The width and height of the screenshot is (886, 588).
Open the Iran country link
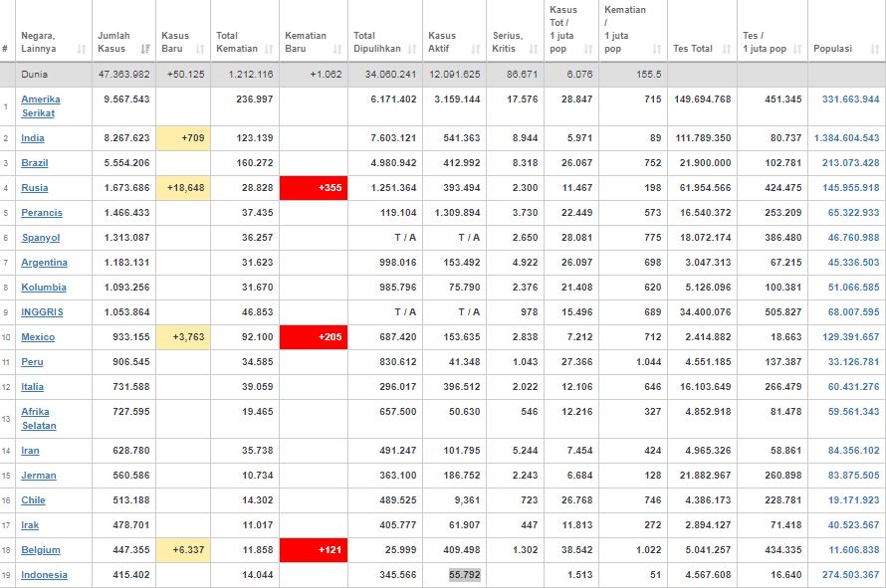[x=30, y=451]
